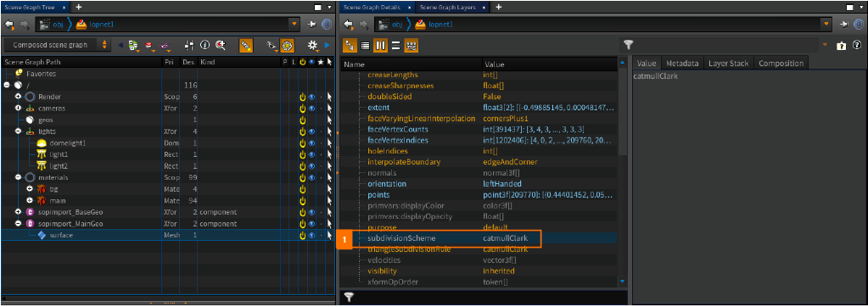Pin the Scene Graph Details pane
The width and height of the screenshot is (868, 307).
(843, 25)
